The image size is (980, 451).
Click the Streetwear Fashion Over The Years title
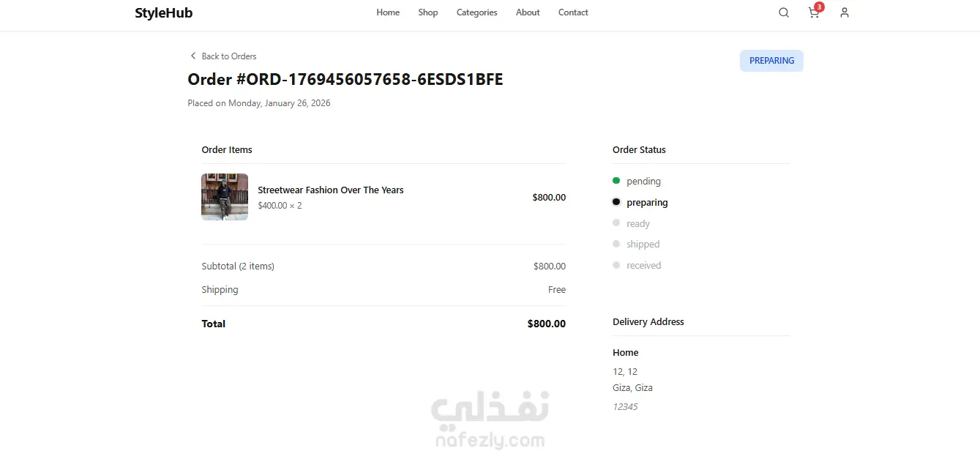(331, 190)
